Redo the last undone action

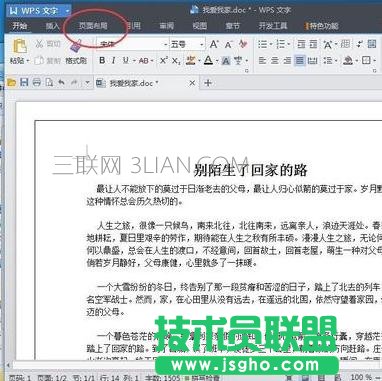tap(74, 82)
